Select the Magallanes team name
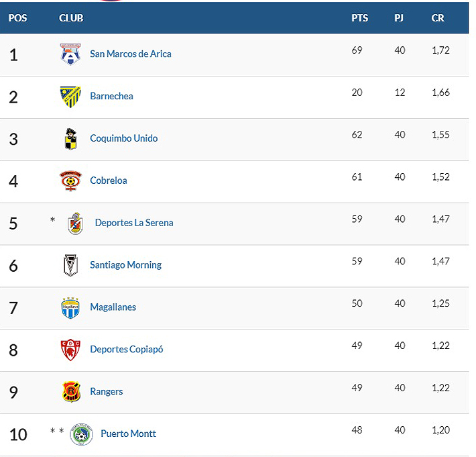 [x=113, y=307]
